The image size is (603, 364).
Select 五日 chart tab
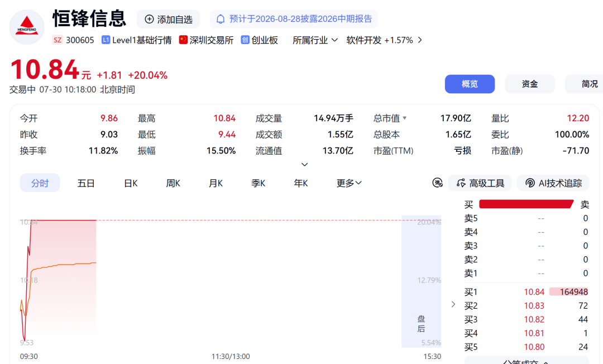coord(86,183)
